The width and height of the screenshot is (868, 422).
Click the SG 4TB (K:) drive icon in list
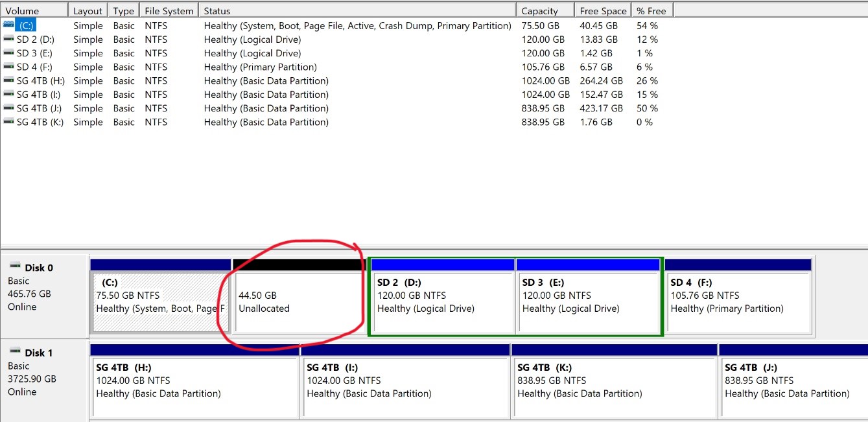click(x=8, y=122)
